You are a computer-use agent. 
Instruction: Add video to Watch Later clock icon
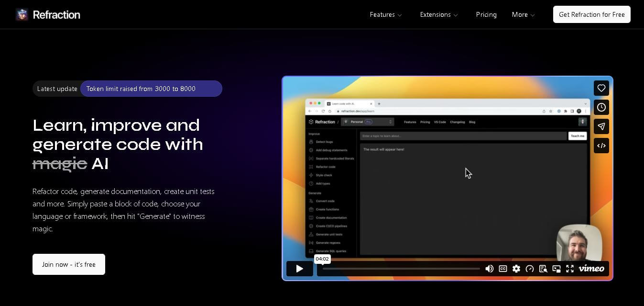point(601,107)
